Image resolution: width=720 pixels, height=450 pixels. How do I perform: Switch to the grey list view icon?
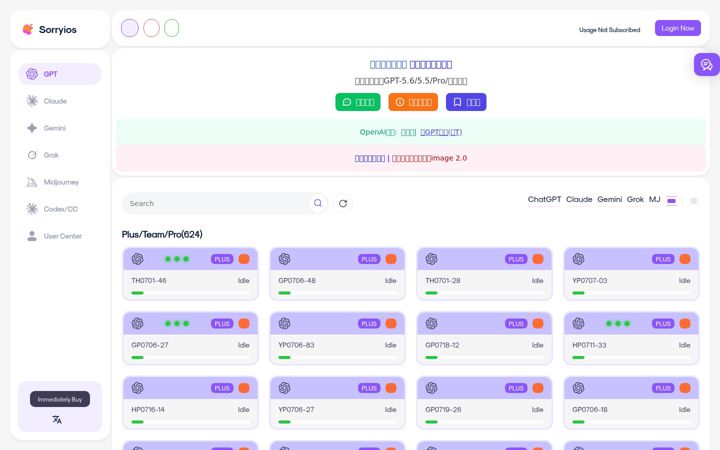tap(694, 201)
